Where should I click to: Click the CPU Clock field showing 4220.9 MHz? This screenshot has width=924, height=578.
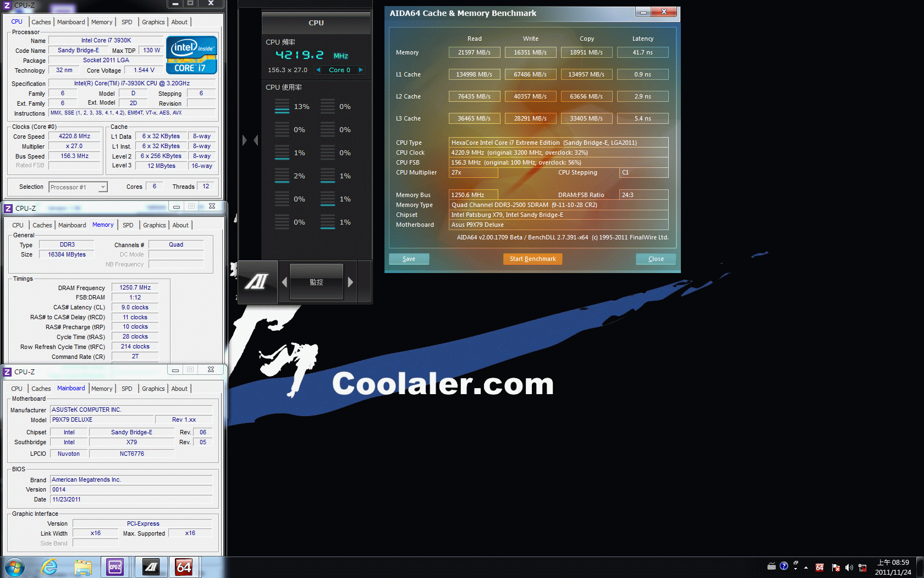[559, 152]
